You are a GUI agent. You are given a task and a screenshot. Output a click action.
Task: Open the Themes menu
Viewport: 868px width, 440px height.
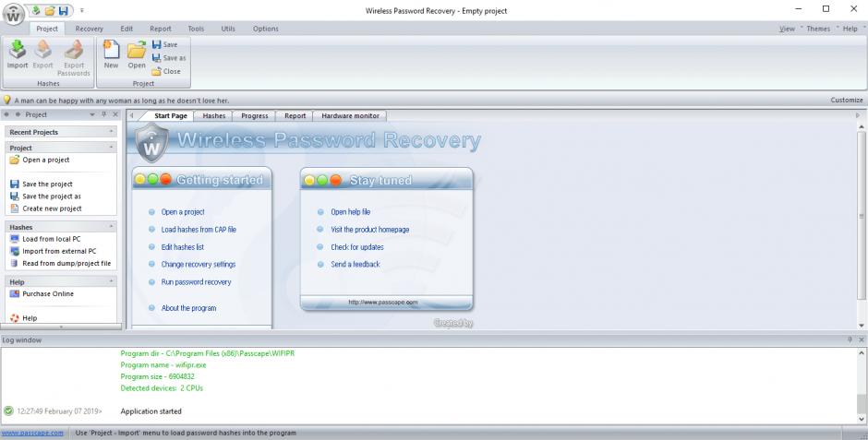tap(818, 29)
